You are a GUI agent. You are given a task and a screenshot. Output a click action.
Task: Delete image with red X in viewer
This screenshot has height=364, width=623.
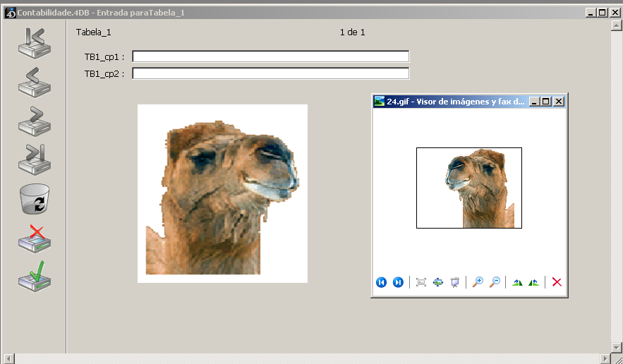point(557,282)
